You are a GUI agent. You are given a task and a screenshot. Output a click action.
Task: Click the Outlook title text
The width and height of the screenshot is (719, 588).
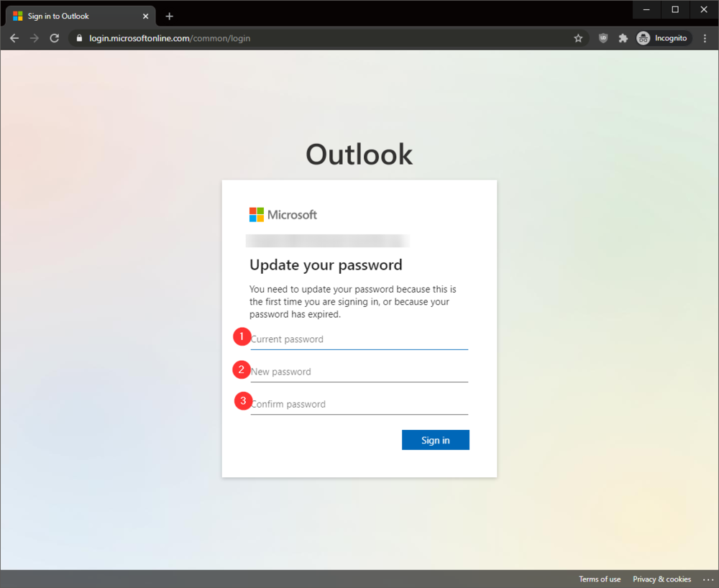pos(359,154)
